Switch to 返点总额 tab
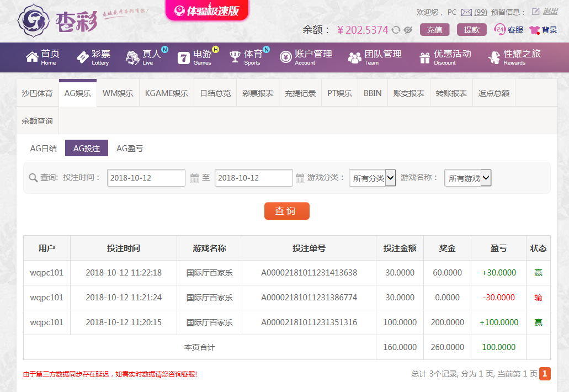Image resolution: width=569 pixels, height=392 pixels. [493, 93]
